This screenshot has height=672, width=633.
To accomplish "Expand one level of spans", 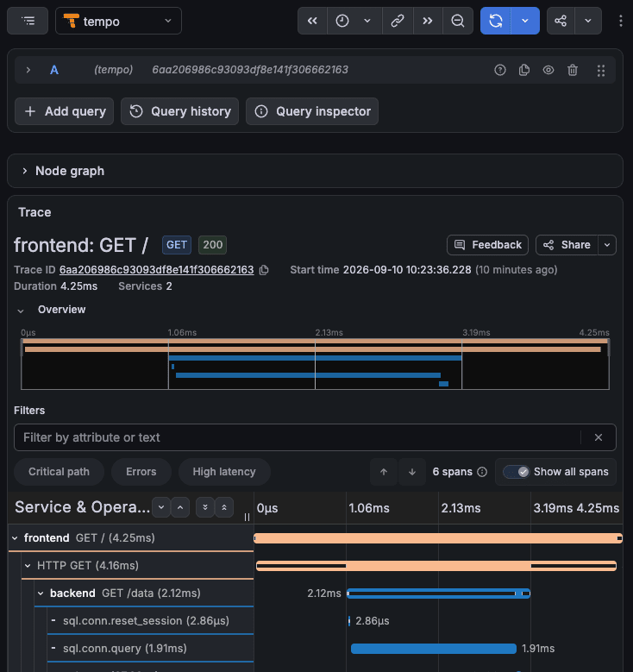I will pos(161,507).
